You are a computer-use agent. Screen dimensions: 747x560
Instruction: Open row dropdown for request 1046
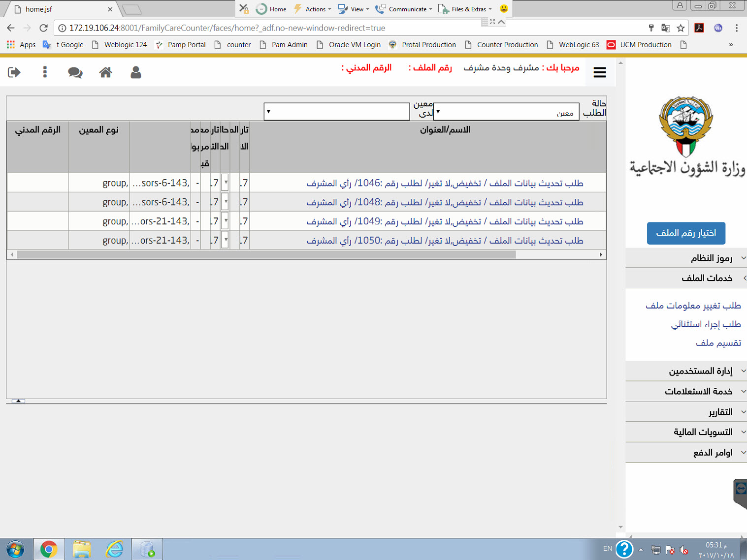click(225, 183)
